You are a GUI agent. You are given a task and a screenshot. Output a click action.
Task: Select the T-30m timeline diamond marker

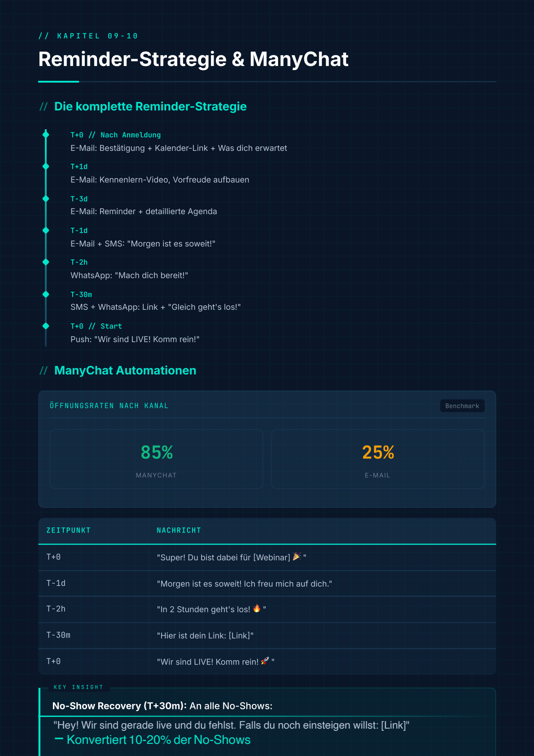(46, 294)
